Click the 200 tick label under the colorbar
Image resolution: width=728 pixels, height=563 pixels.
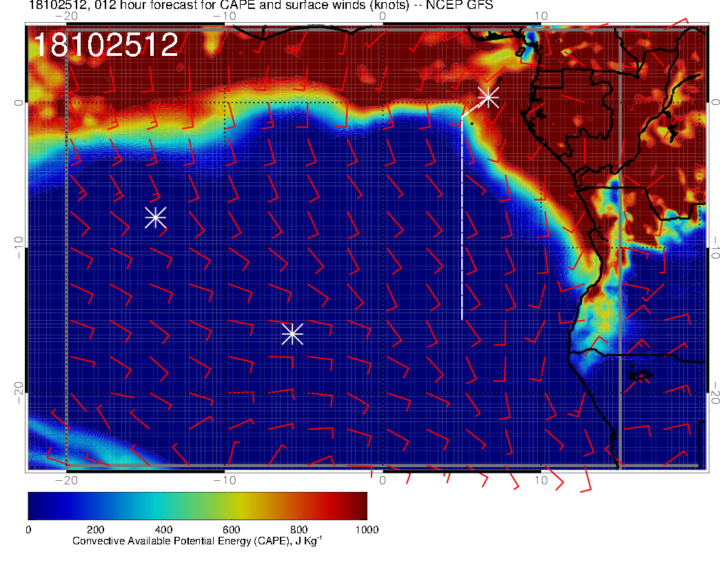(95, 529)
